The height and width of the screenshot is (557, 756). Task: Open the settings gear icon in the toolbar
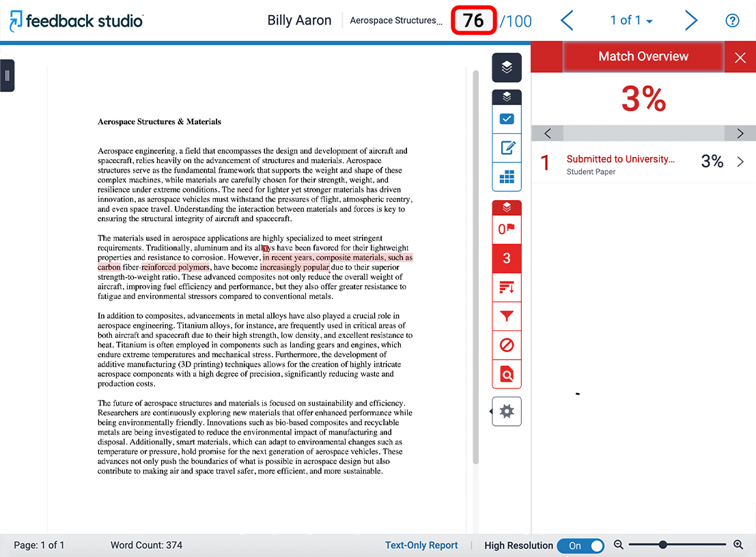pyautogui.click(x=507, y=412)
